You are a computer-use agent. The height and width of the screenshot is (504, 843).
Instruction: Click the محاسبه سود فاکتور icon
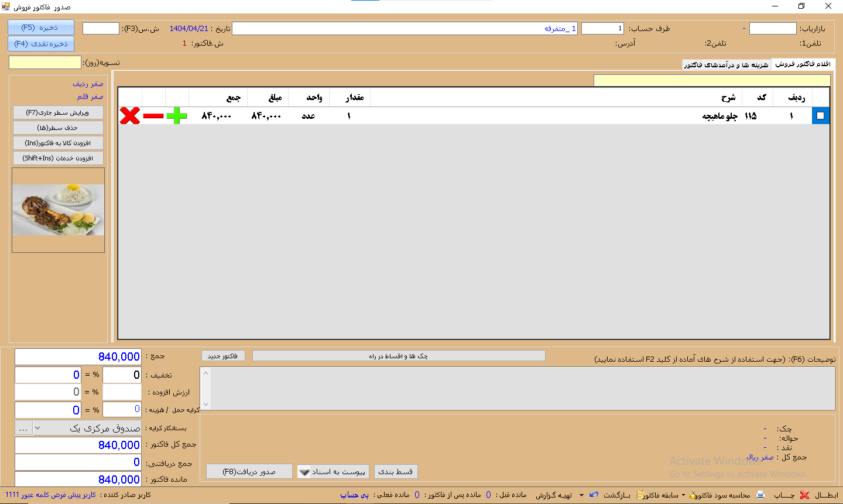[693, 495]
